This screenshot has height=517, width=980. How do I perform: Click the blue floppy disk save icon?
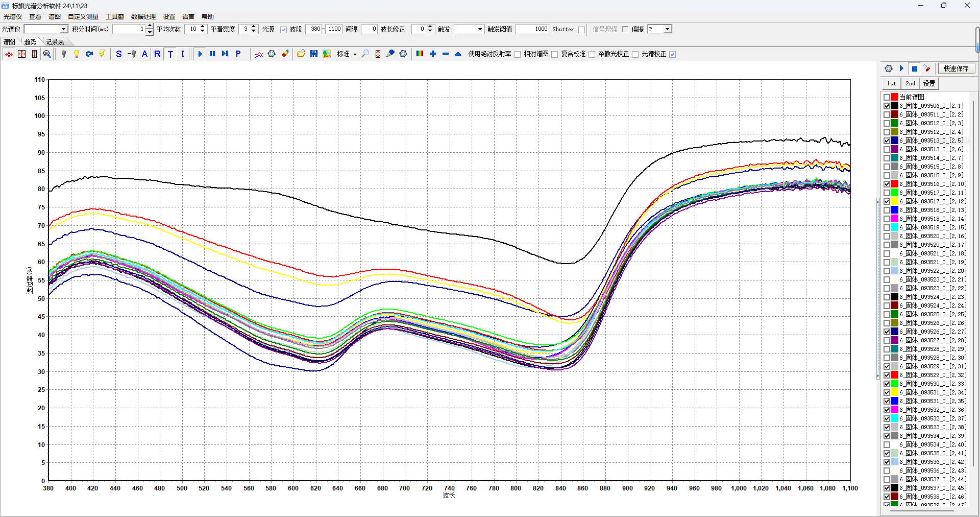314,54
